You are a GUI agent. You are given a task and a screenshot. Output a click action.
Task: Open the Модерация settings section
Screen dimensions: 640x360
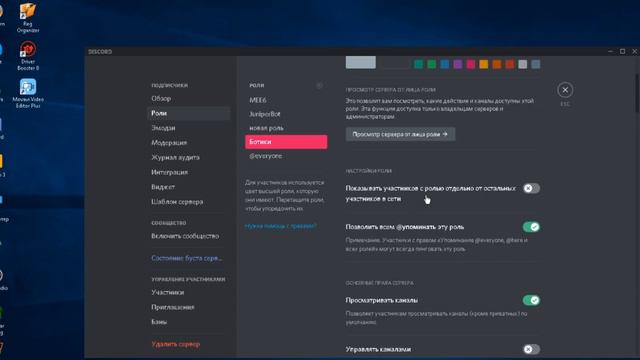[x=188, y=143]
